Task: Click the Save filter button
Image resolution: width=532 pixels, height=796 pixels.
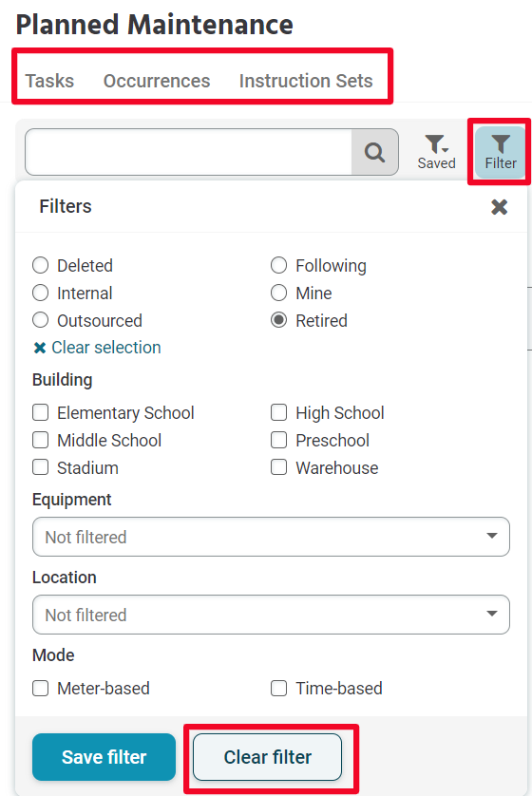Action: click(x=104, y=757)
